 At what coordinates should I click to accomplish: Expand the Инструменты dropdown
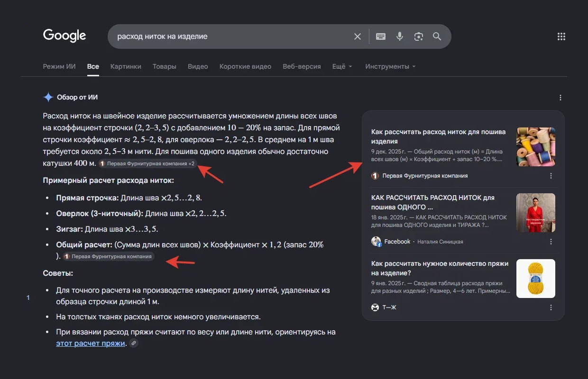tap(390, 66)
